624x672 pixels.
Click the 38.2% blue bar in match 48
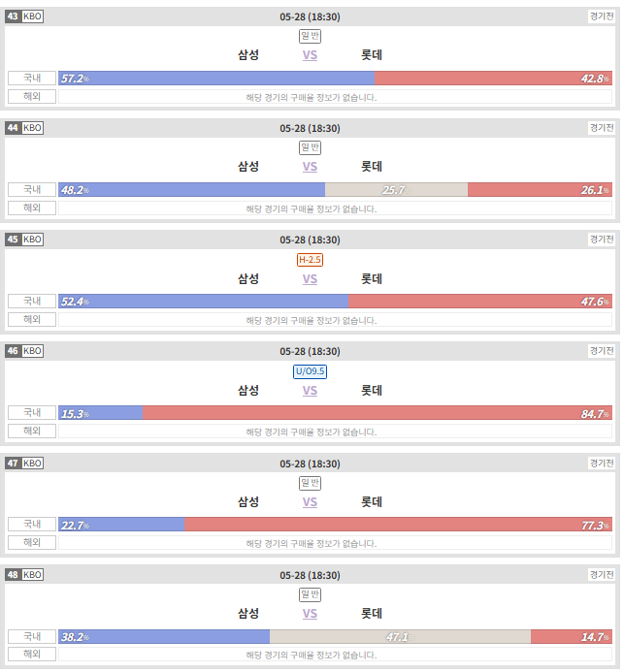[x=164, y=637]
